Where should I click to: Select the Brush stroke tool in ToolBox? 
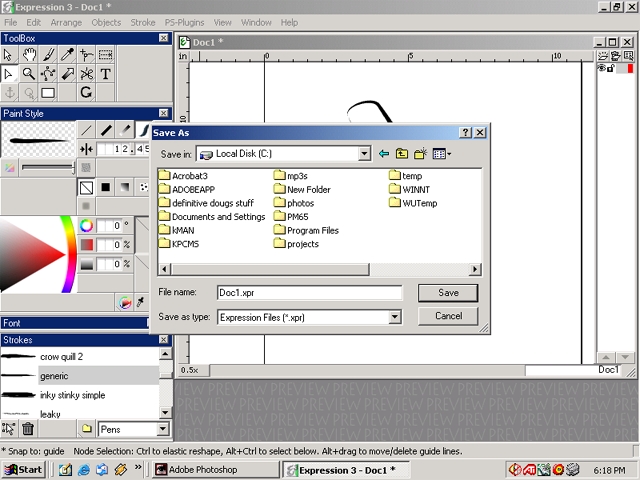(48, 54)
